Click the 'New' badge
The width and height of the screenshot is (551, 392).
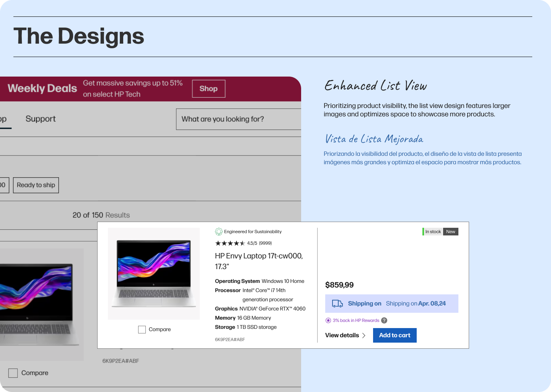(x=451, y=232)
